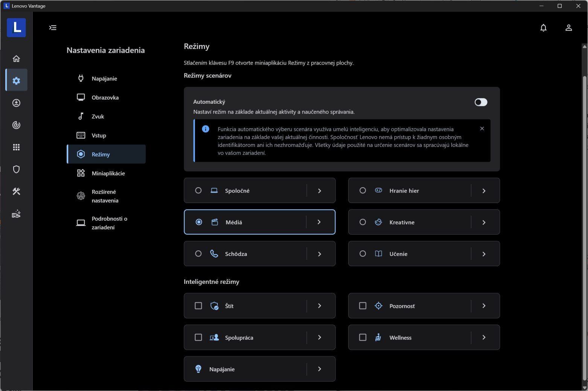Open notifications bell icon
588x391 pixels.
click(x=543, y=28)
